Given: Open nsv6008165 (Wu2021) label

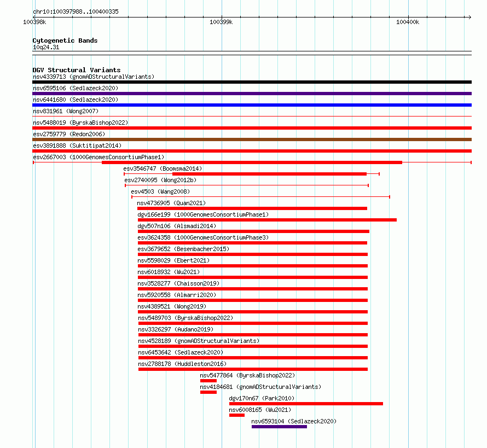Looking at the screenshot, I should (x=260, y=410).
